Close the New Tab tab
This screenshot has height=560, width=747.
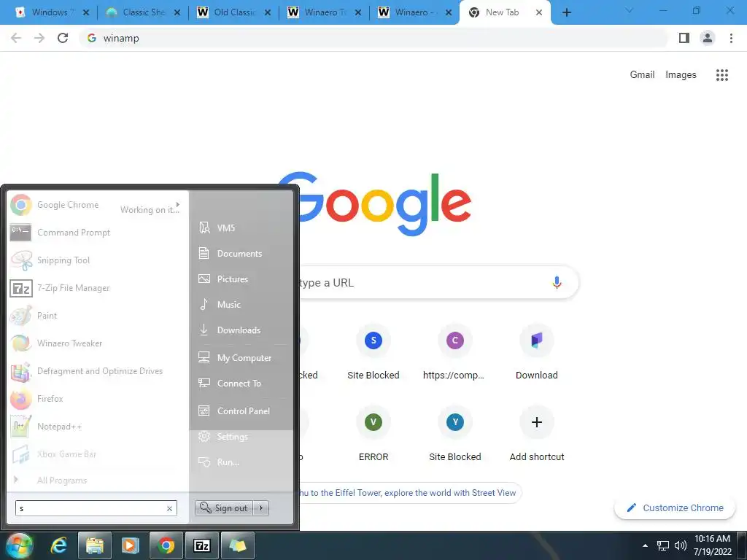tap(539, 13)
